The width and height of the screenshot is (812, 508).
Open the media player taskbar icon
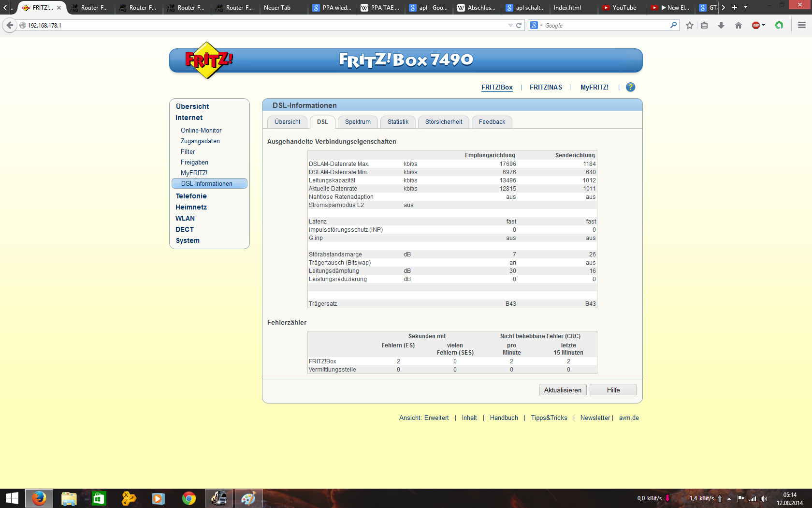click(x=159, y=498)
